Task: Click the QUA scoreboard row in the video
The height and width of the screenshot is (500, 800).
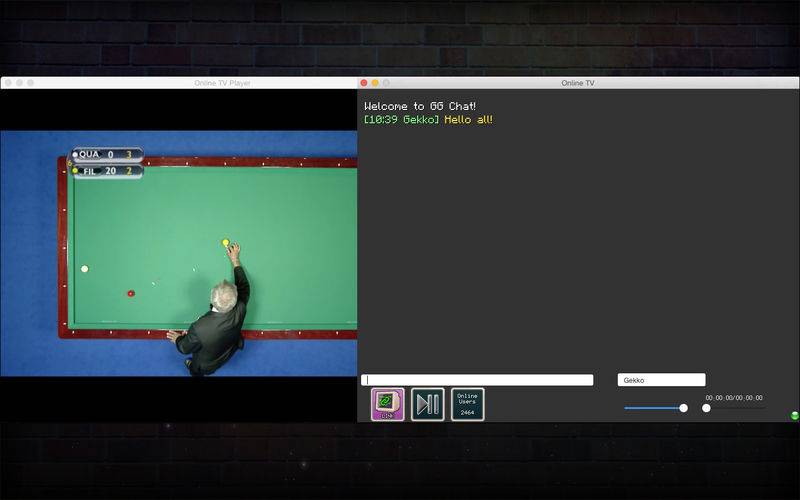Action: (107, 155)
